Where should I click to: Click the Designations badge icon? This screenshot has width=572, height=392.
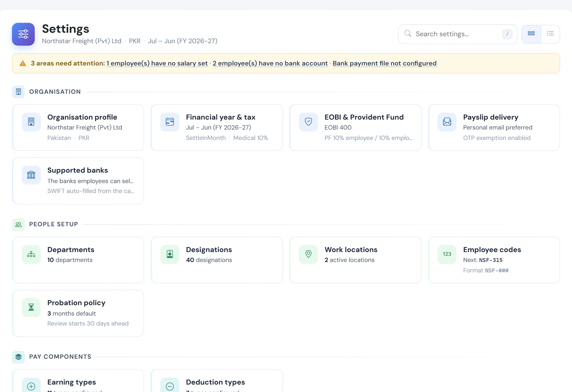(170, 254)
